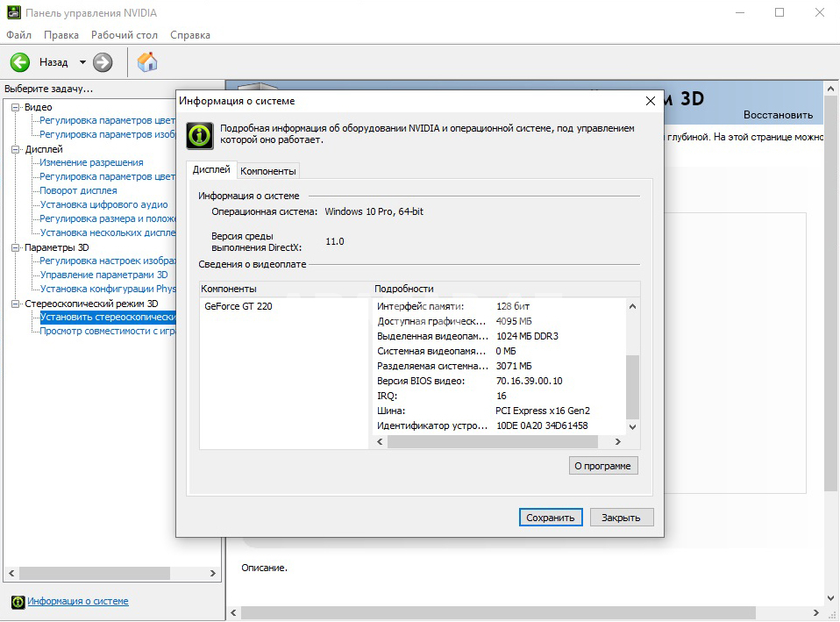Switch to the Дисплей tab
The width and height of the screenshot is (840, 622).
(211, 169)
